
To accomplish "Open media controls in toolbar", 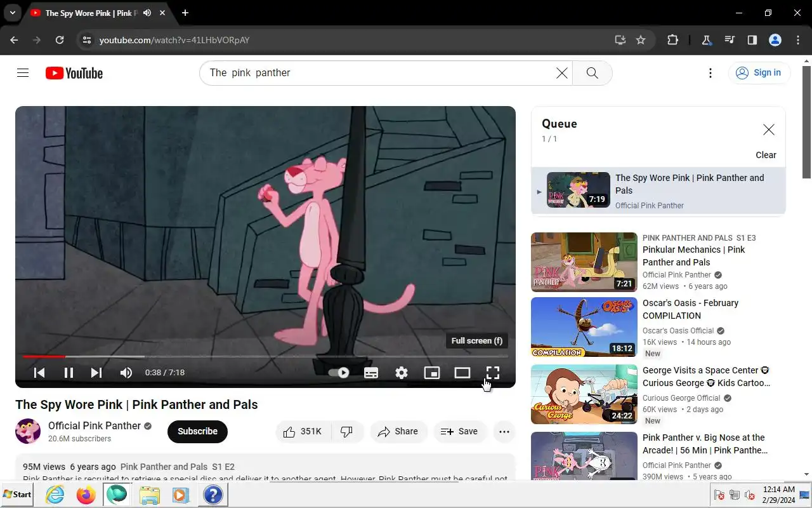I will tap(730, 40).
